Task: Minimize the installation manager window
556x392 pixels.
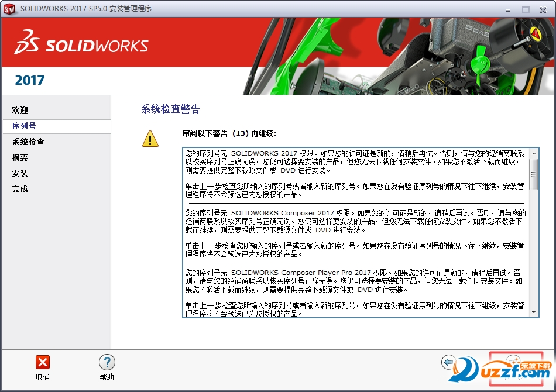Action: [x=508, y=10]
